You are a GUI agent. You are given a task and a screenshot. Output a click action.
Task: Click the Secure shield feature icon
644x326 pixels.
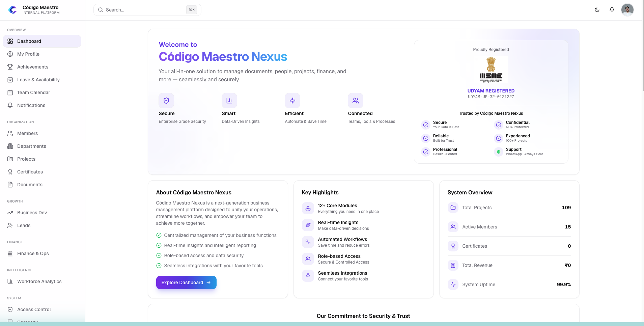pyautogui.click(x=166, y=101)
